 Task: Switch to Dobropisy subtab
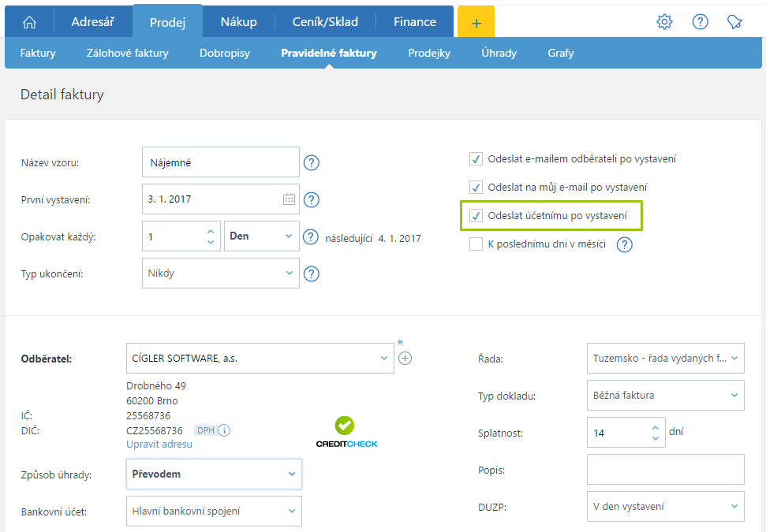coord(225,53)
